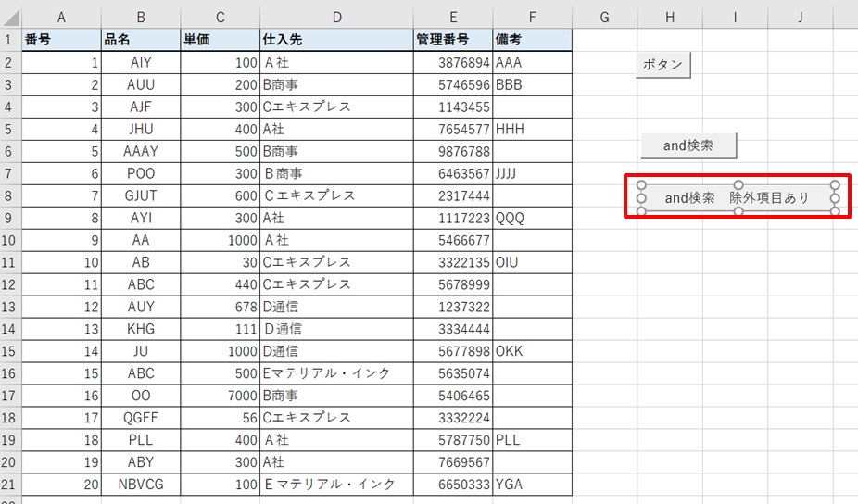Select the cell containing GJUT

coord(141,195)
